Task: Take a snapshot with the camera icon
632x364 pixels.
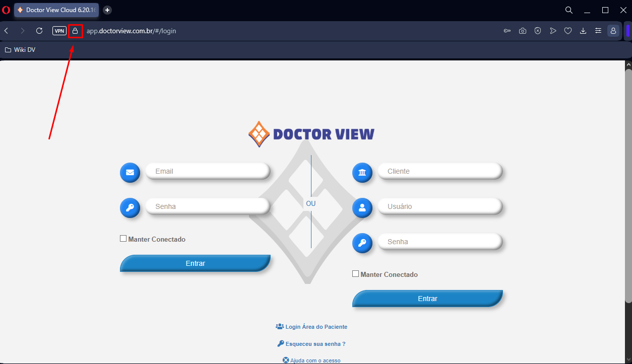Action: pyautogui.click(x=523, y=31)
